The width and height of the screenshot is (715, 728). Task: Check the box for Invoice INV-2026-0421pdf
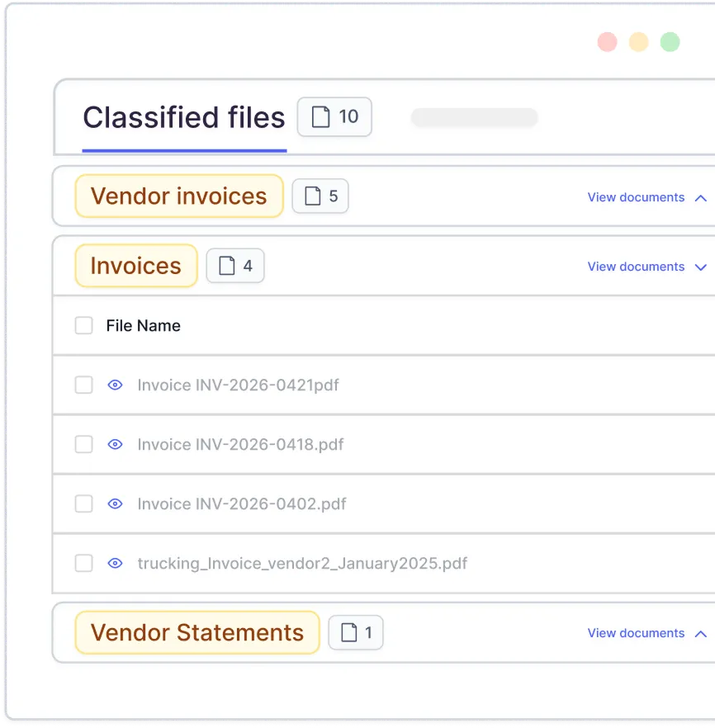point(84,385)
